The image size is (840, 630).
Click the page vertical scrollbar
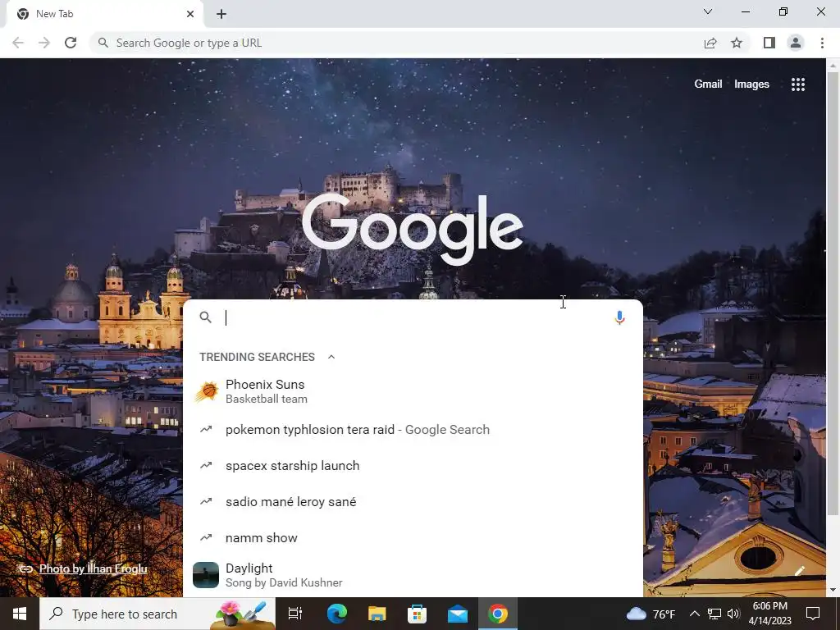[833, 294]
